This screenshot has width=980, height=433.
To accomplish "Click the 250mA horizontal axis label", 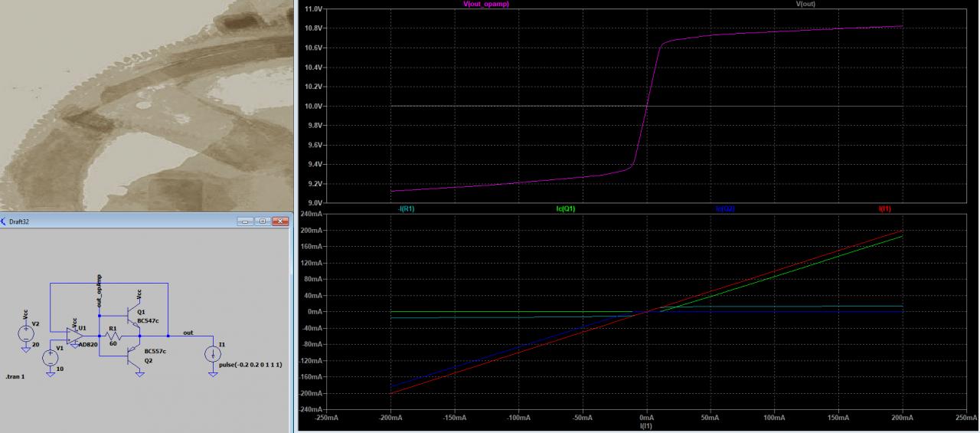I will (x=966, y=418).
